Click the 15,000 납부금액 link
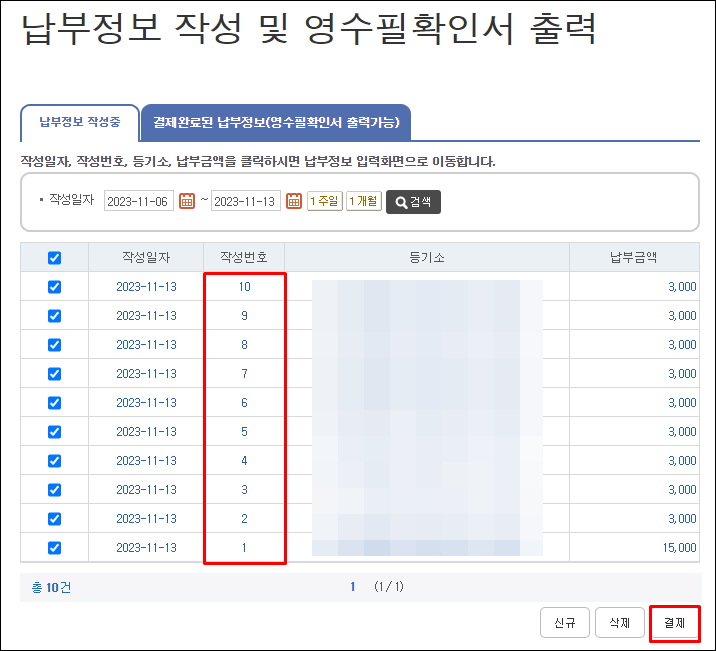Image resolution: width=716 pixels, height=651 pixels. tap(679, 548)
